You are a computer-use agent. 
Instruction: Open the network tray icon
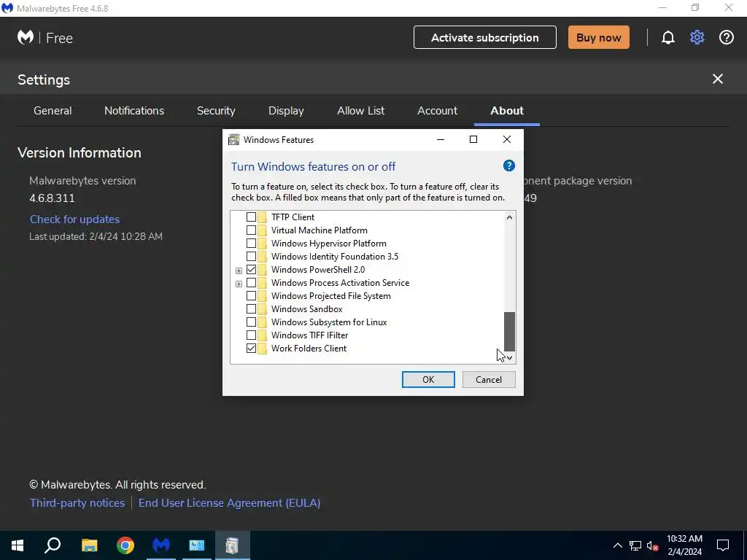[x=635, y=545]
